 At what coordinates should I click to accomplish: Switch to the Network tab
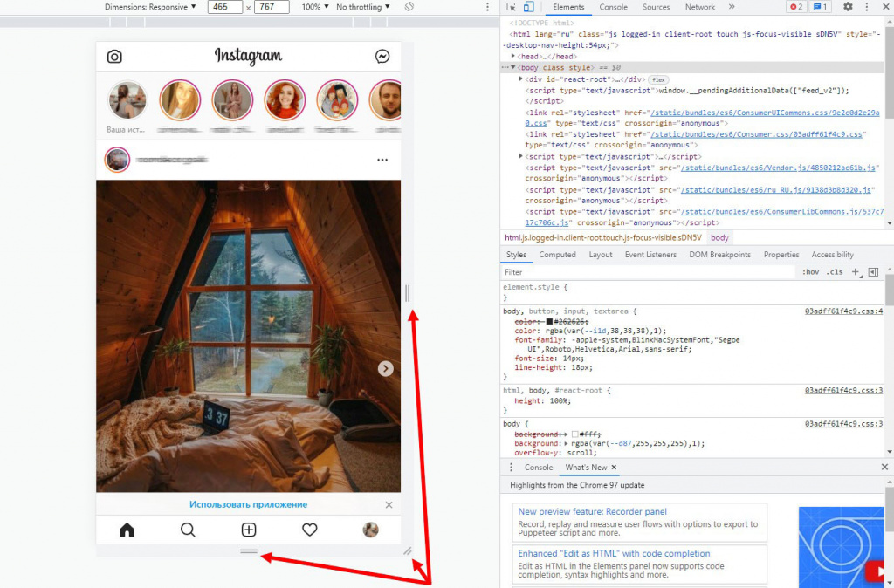(x=699, y=7)
